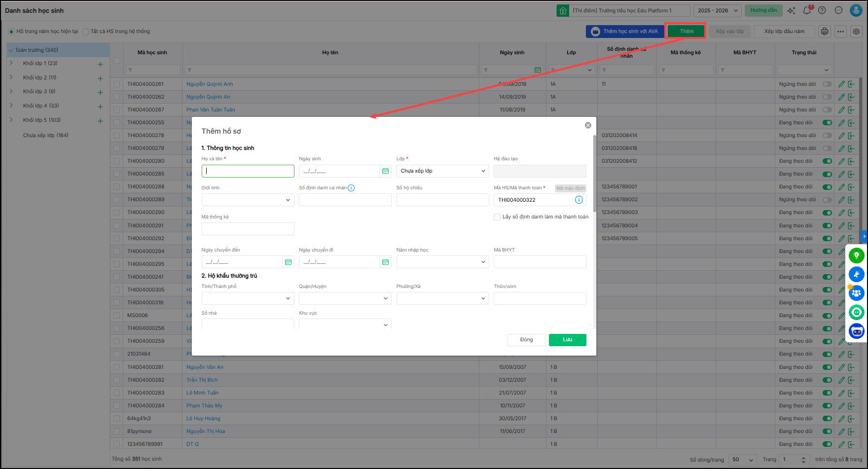Click the info icon beside Số định danh cá nhân

pyautogui.click(x=351, y=188)
